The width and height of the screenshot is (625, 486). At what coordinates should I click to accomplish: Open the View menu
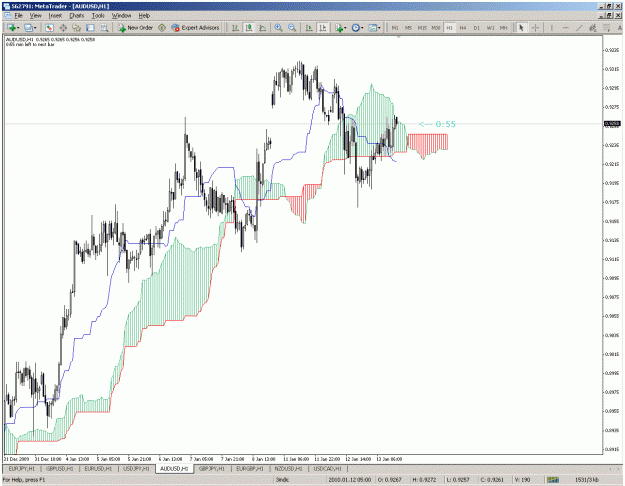click(35, 16)
